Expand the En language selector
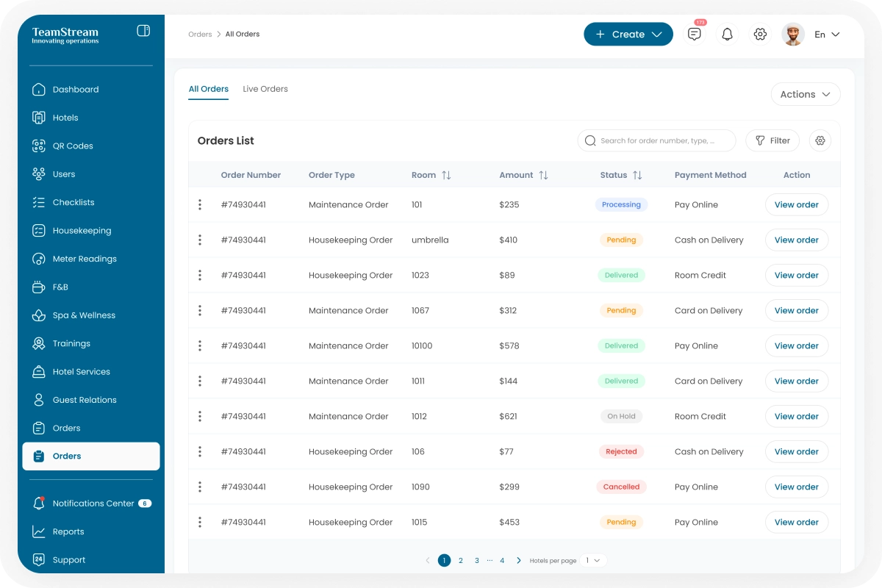This screenshot has height=588, width=882. point(827,35)
